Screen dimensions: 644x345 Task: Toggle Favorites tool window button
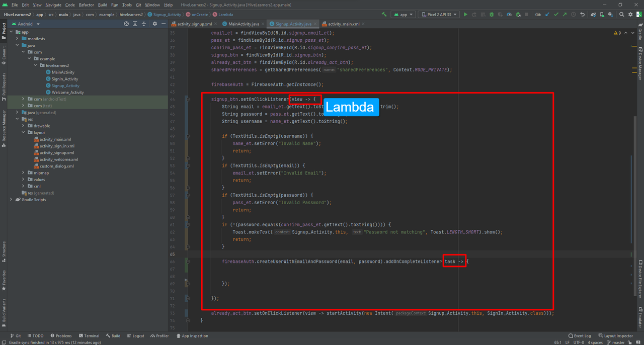coord(4,280)
